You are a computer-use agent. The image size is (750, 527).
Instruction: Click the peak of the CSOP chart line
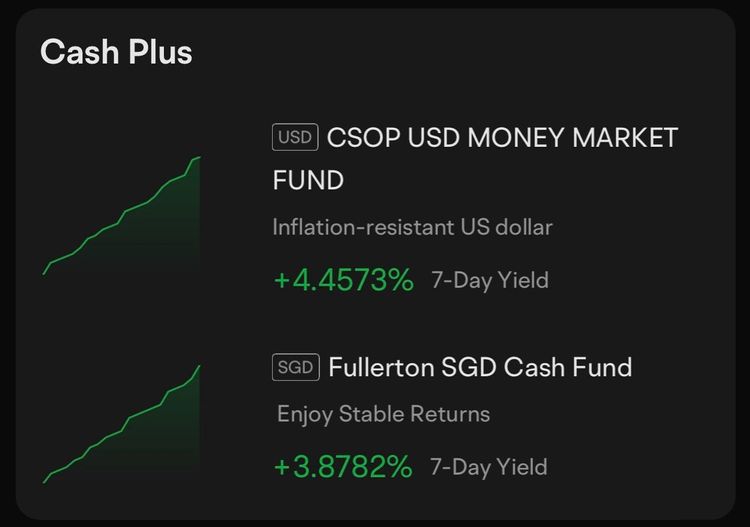(200, 157)
